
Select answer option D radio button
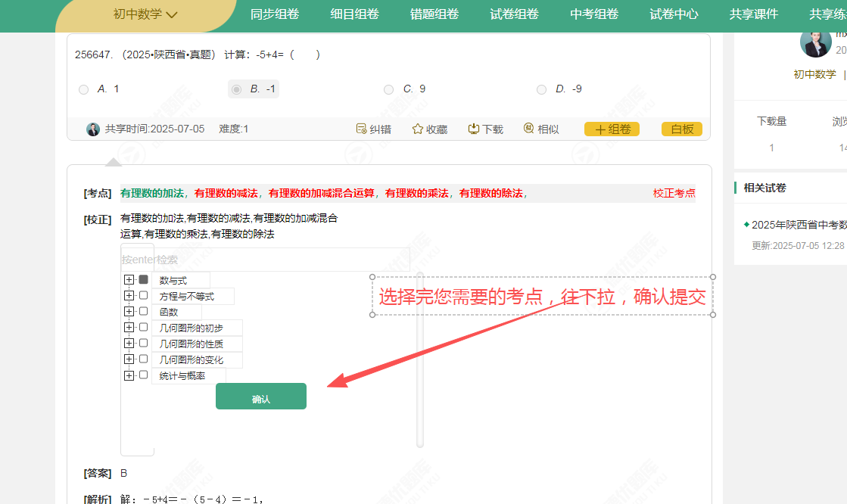coord(541,89)
